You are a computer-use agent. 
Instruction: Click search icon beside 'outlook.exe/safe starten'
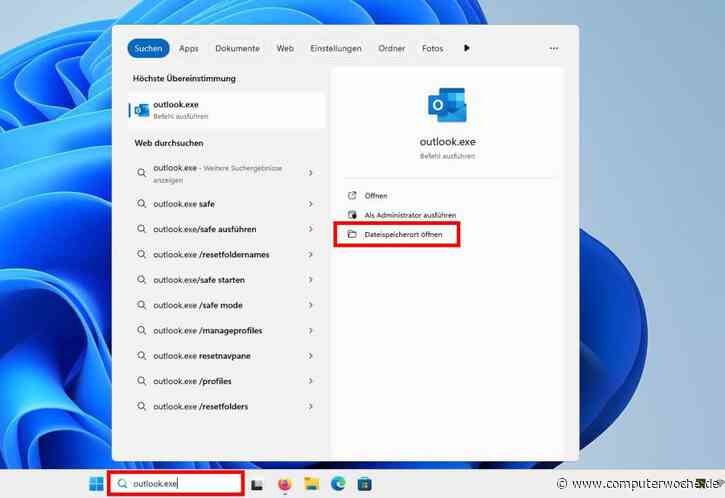click(141, 280)
